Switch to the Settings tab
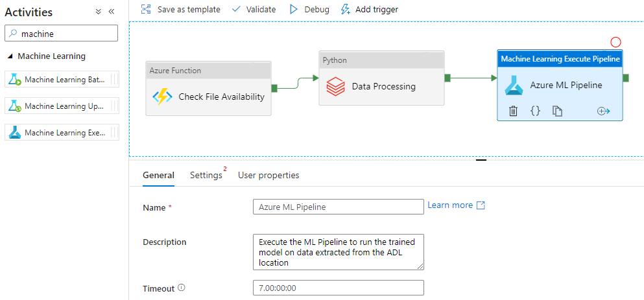 tap(206, 175)
